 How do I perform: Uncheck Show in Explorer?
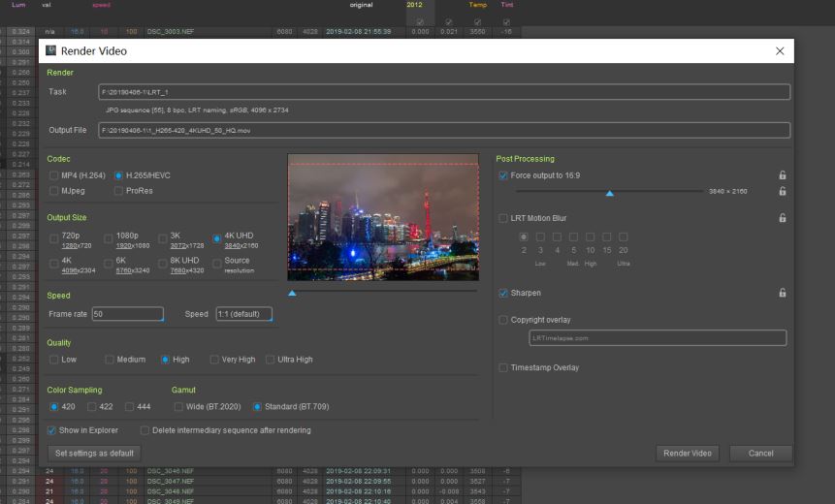coord(51,430)
